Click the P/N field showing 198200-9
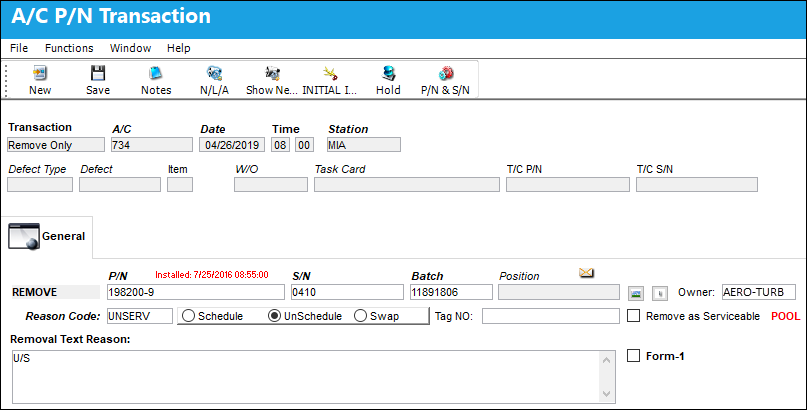Image resolution: width=807 pixels, height=410 pixels. click(x=196, y=292)
